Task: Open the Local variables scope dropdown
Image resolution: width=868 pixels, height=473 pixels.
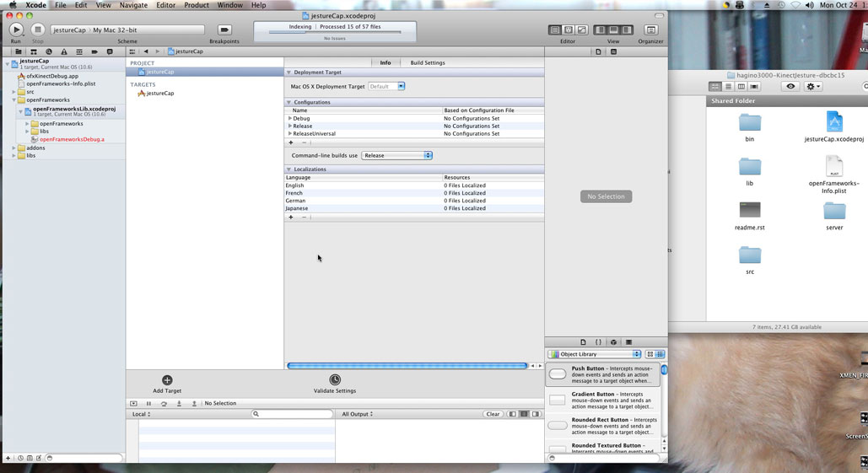Action: [141, 414]
